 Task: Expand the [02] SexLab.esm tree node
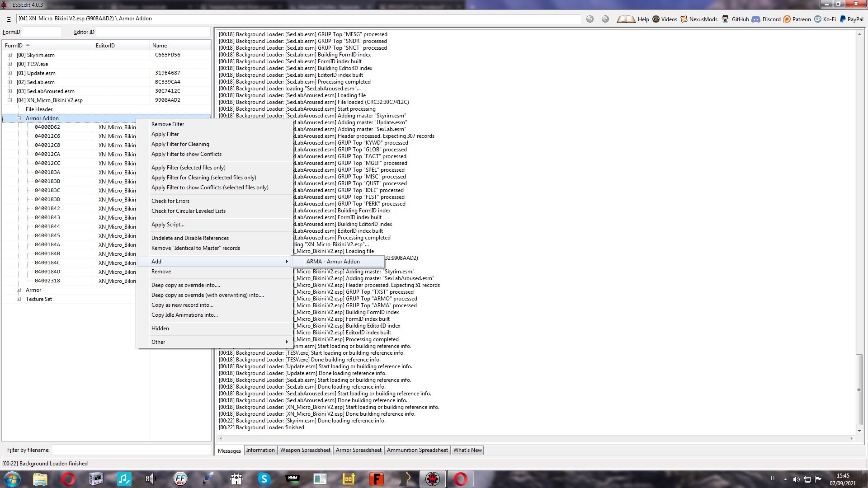(9, 82)
